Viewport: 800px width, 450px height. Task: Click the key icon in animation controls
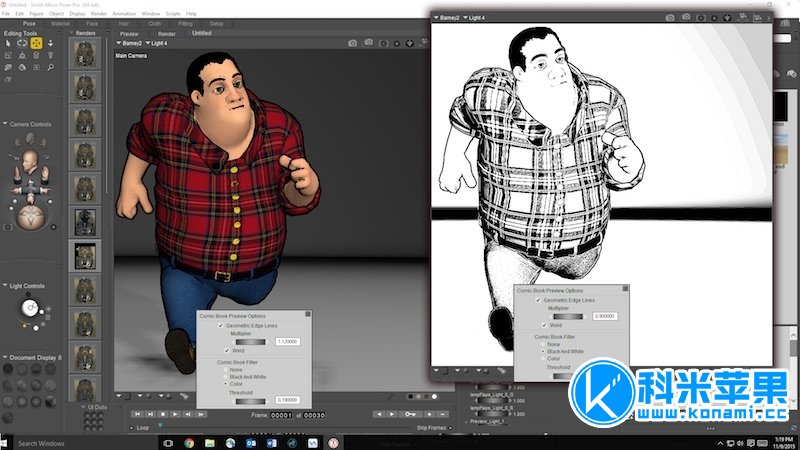[x=410, y=414]
